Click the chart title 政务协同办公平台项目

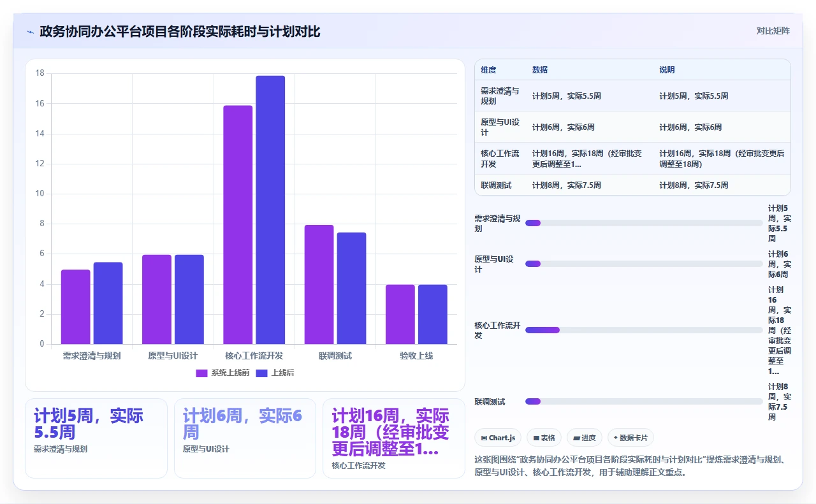[180, 31]
